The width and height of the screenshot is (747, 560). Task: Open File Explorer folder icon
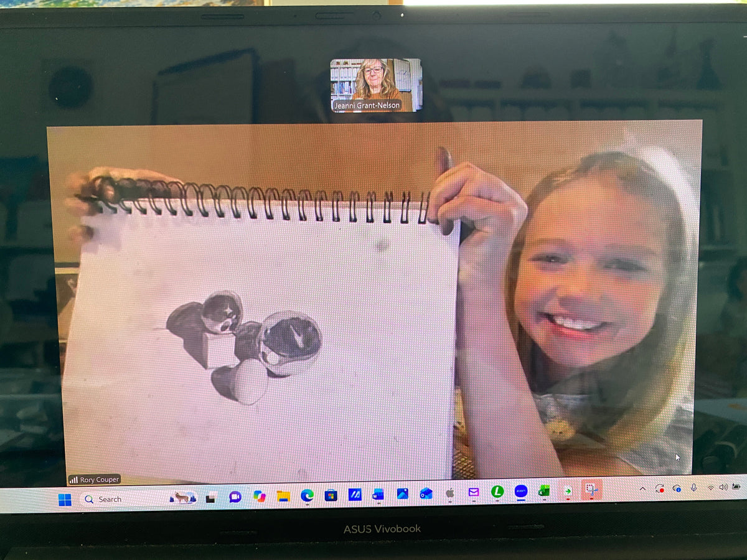(283, 496)
